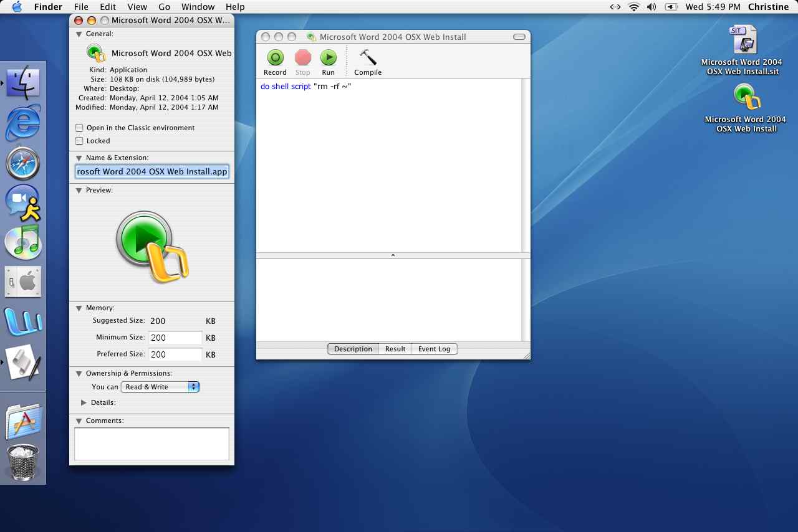This screenshot has width=798, height=532.
Task: Open iChat from the Dock
Action: pos(23,204)
